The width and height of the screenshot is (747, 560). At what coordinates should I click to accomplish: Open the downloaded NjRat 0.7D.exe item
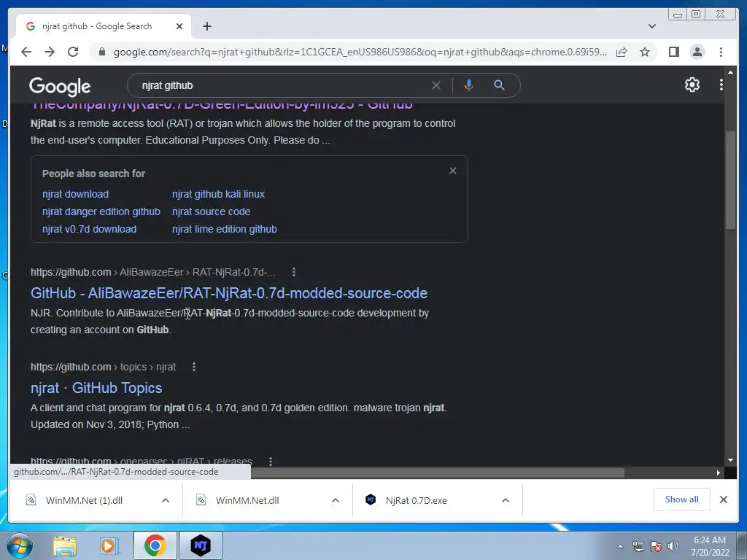tap(416, 500)
